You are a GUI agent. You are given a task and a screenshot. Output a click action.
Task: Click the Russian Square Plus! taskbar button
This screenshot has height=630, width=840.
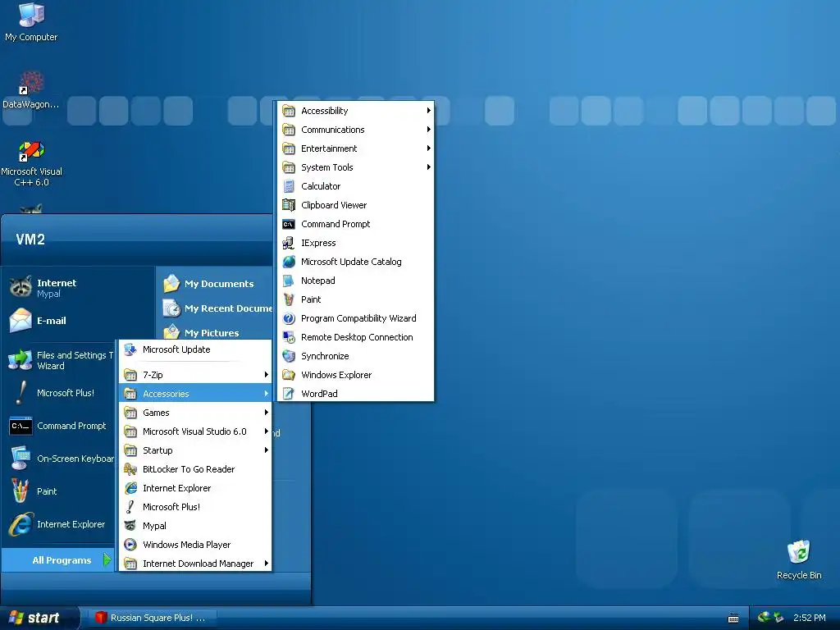pos(151,618)
